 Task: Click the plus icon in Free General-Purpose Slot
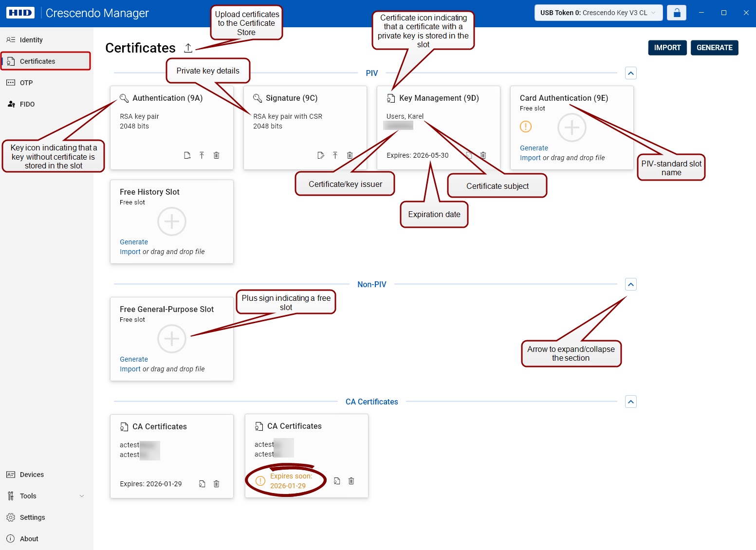[x=172, y=339]
